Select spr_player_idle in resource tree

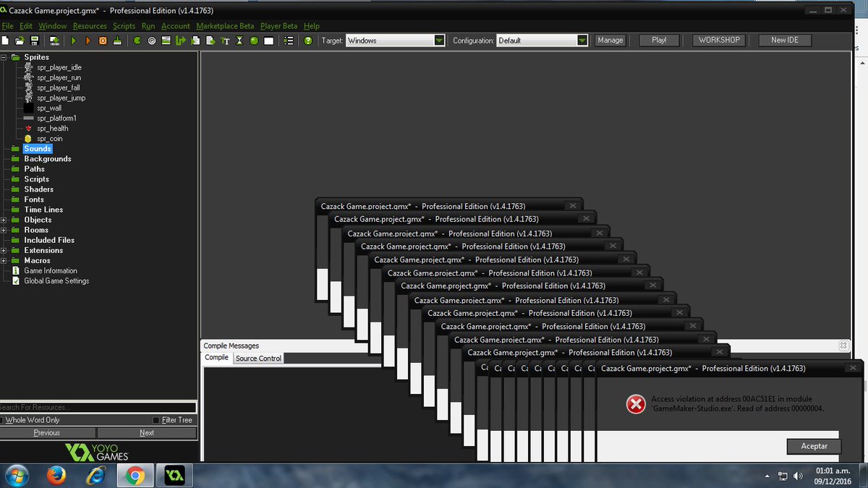tap(59, 67)
